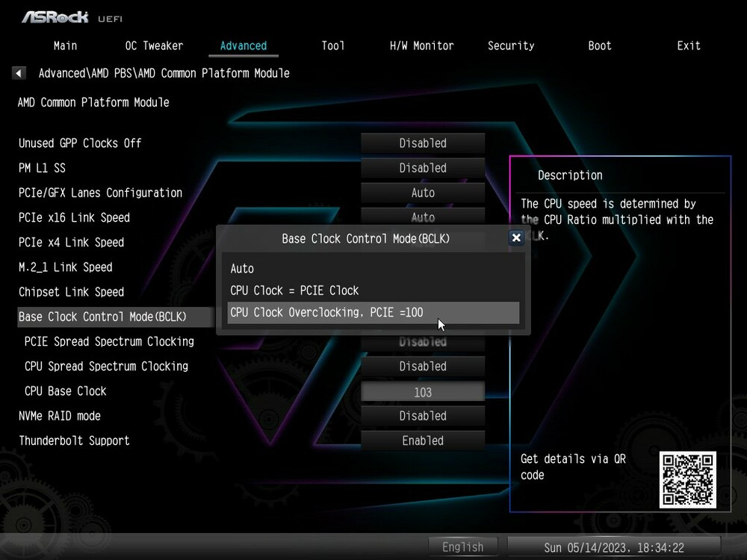Click the AMD Common Platform Module page heading
This screenshot has height=560, width=747.
click(93, 102)
